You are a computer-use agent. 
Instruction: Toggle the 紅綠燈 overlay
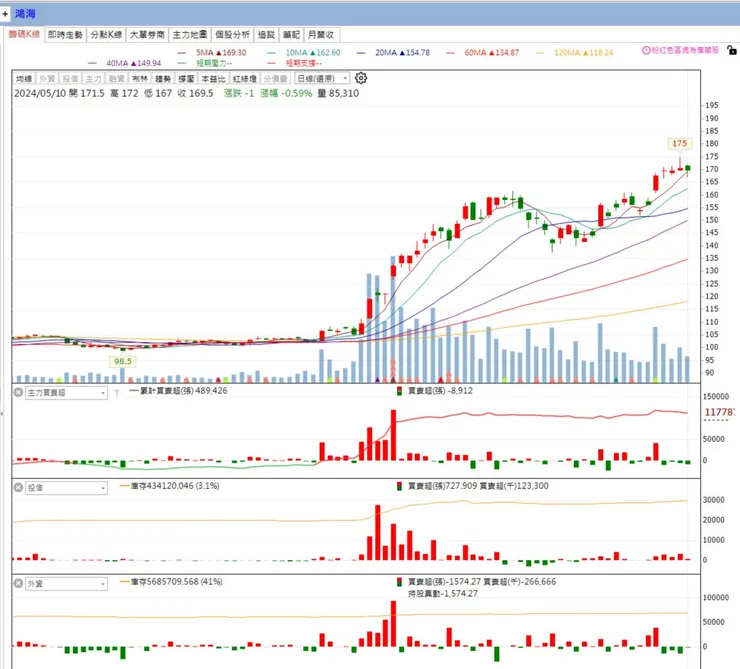click(x=244, y=78)
